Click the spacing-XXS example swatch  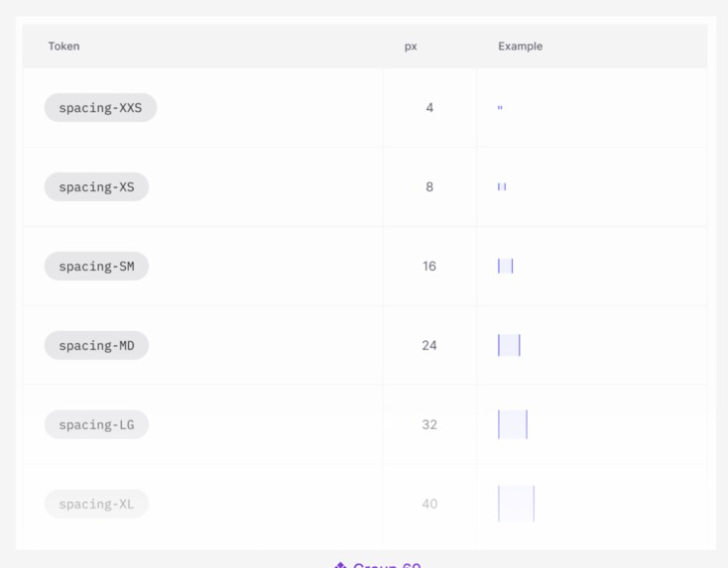point(500,108)
